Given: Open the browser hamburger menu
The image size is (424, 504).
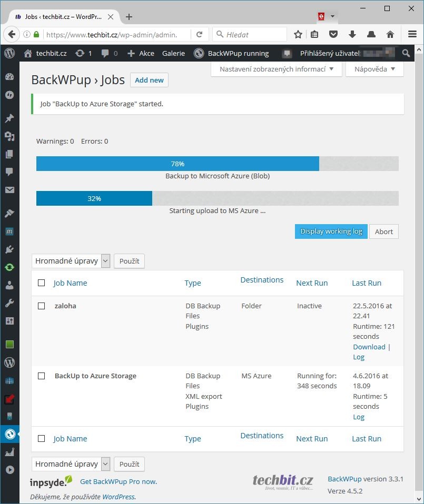Looking at the screenshot, I should tap(412, 35).
